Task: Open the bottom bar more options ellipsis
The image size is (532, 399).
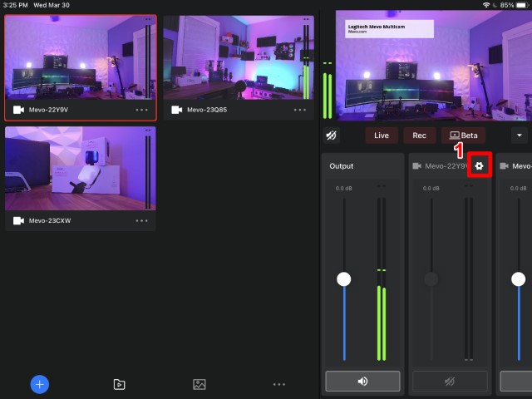Action: 278,384
